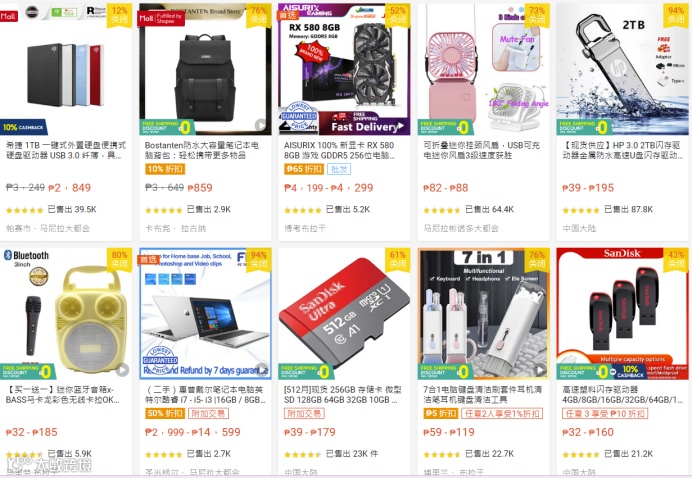Image resolution: width=692 pixels, height=479 pixels.
Task: Click the Fast Delivery banner on RX 580 card
Action: tap(365, 127)
